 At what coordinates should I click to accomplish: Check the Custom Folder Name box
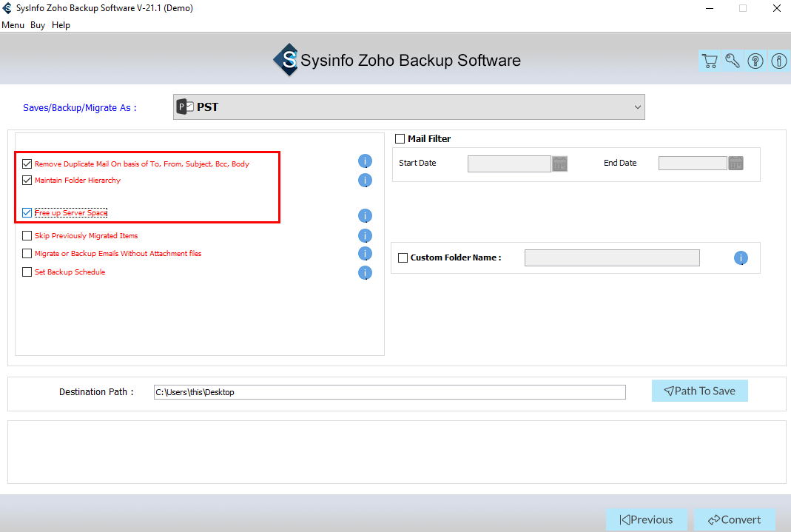(403, 257)
